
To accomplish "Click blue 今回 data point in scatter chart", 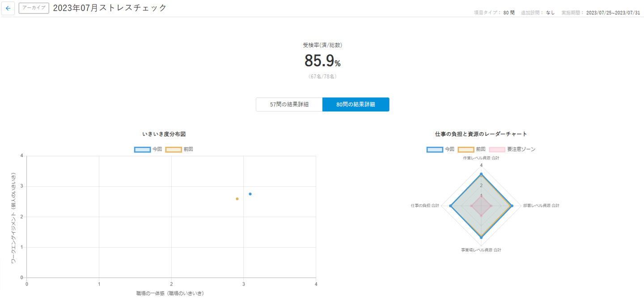I will pos(250,194).
